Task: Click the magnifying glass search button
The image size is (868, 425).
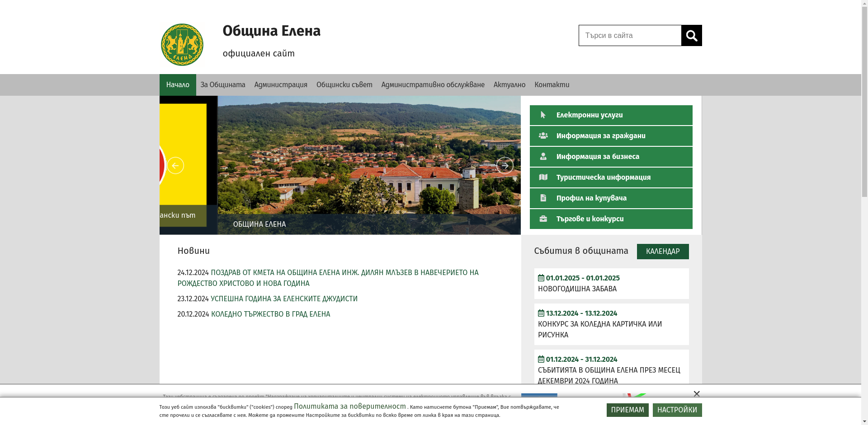Action: coord(691,36)
